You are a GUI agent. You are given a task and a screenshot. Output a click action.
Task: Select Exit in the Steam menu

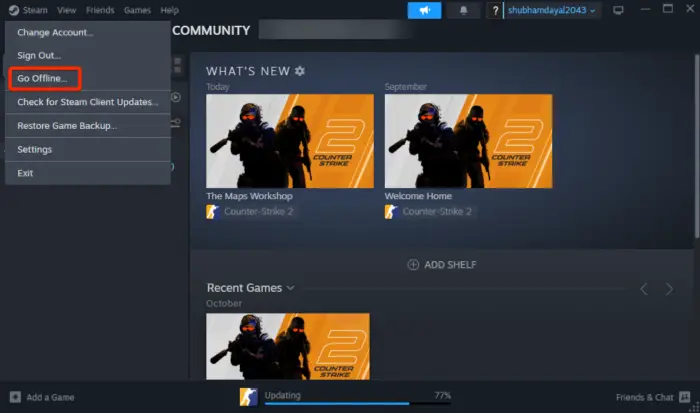coord(88,173)
